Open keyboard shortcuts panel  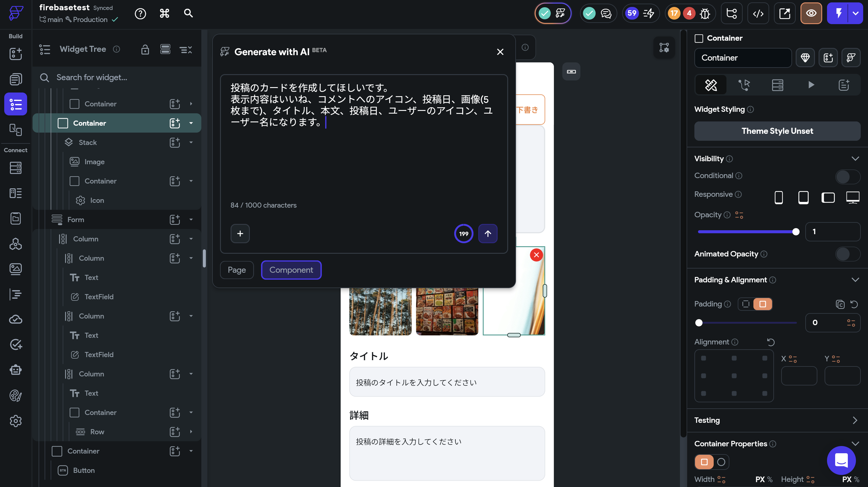164,14
